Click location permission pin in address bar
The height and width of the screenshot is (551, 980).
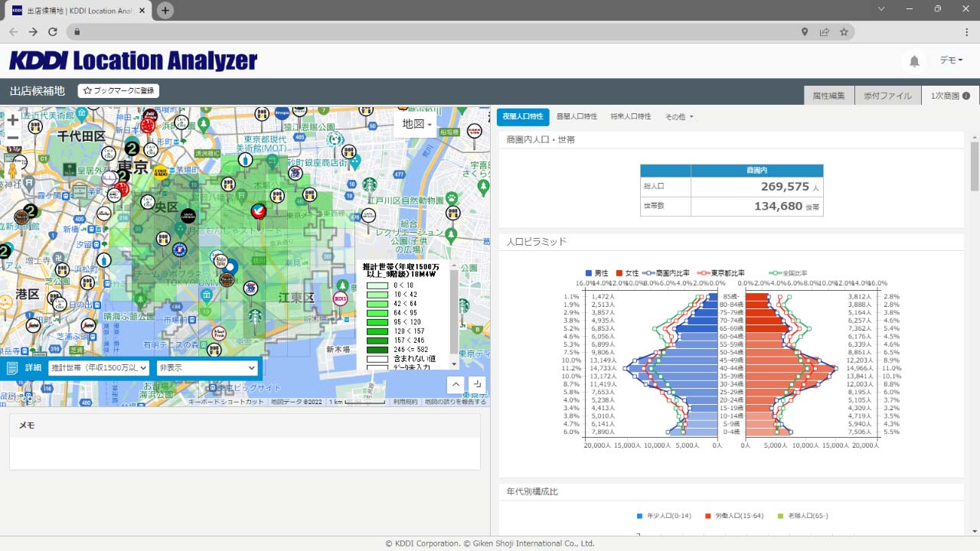click(804, 32)
